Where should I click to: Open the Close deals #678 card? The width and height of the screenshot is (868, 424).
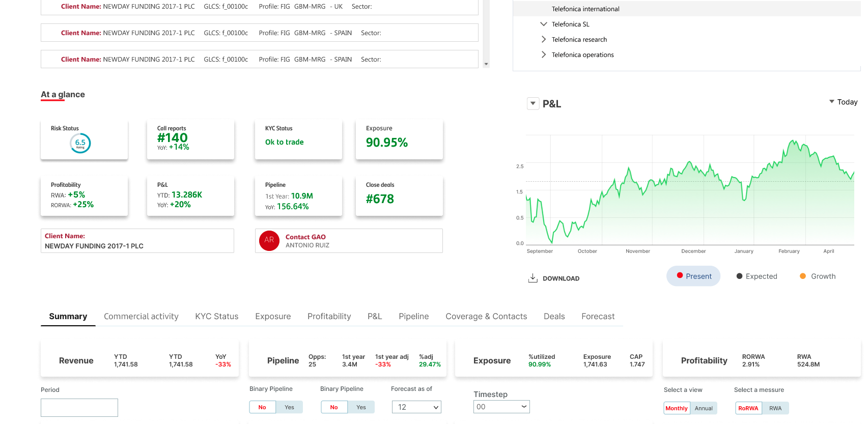[399, 196]
